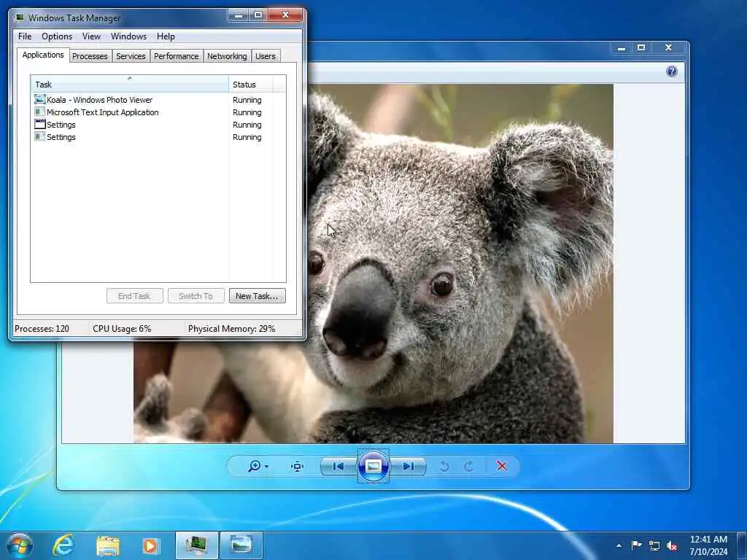This screenshot has height=560, width=747.
Task: Click Processes: 120 in the status bar
Action: [x=42, y=329]
